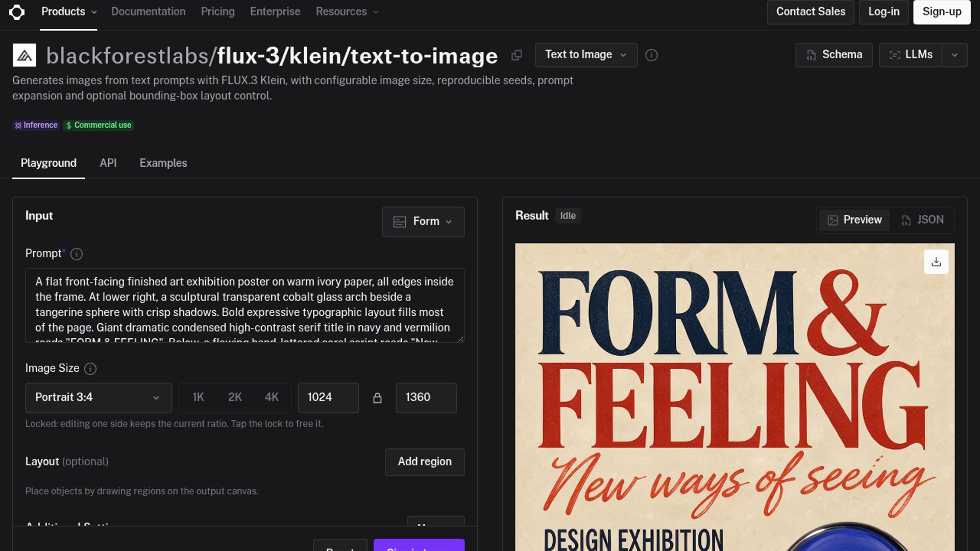Click the Inference tag badge
The width and height of the screenshot is (980, 551).
tap(36, 126)
